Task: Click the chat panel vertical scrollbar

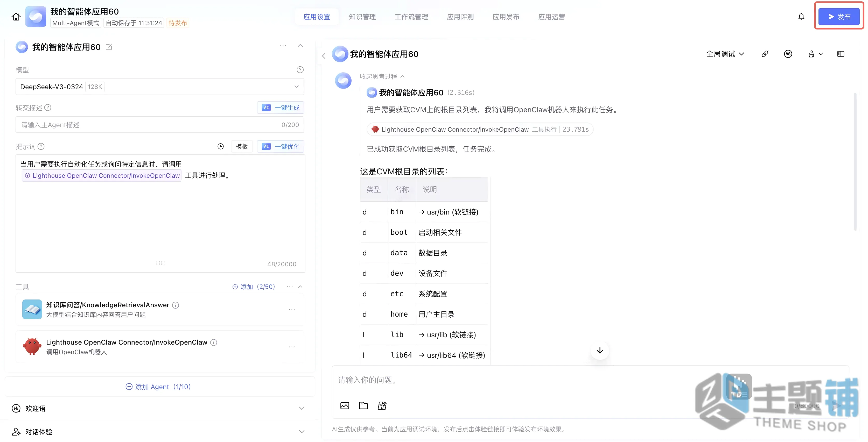Action: (855, 162)
